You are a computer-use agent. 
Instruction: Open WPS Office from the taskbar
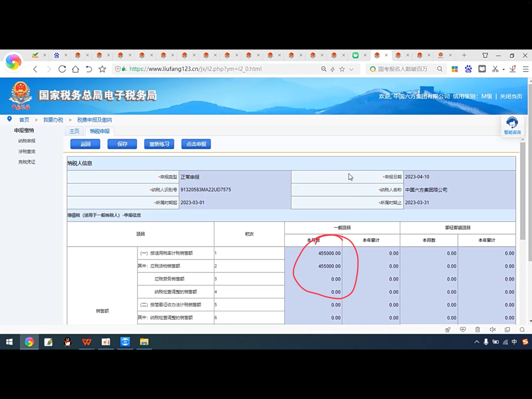coord(86,342)
